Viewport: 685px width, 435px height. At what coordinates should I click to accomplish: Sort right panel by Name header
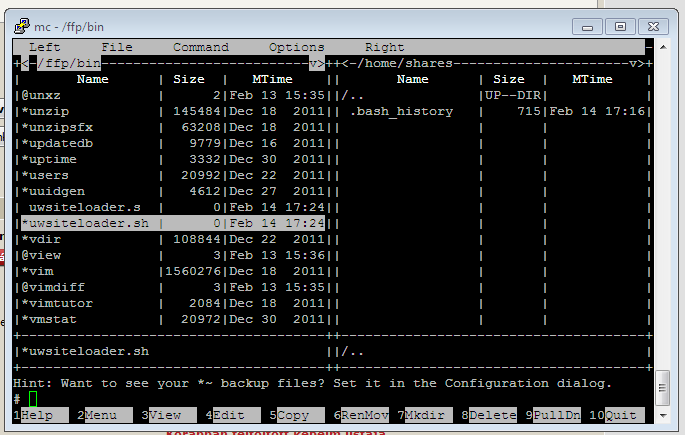click(413, 79)
